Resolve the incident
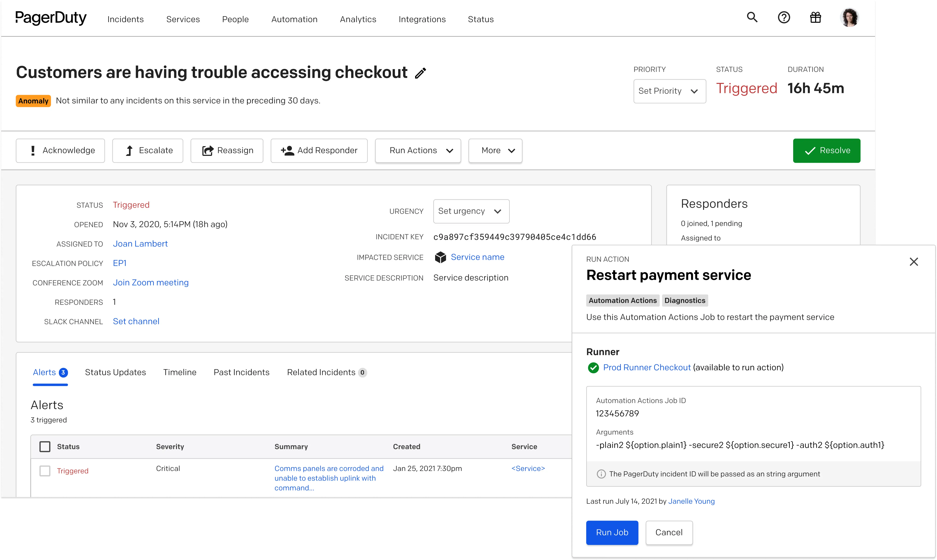 [x=826, y=151]
